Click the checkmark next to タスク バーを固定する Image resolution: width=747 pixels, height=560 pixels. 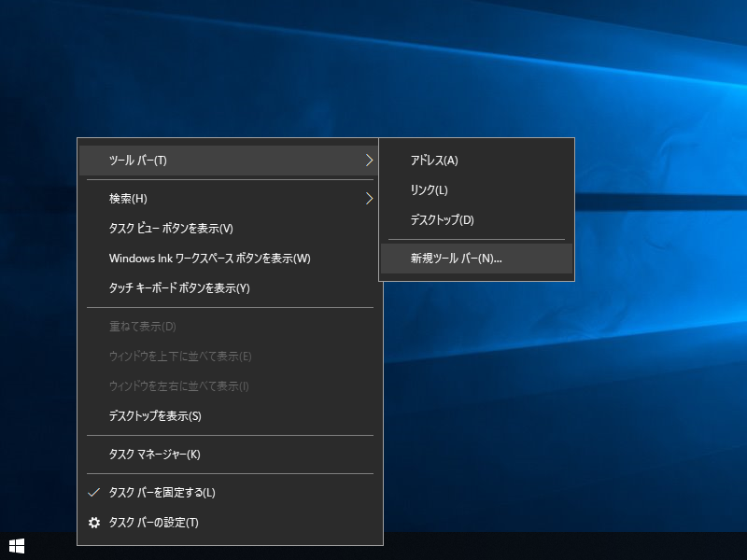94,493
